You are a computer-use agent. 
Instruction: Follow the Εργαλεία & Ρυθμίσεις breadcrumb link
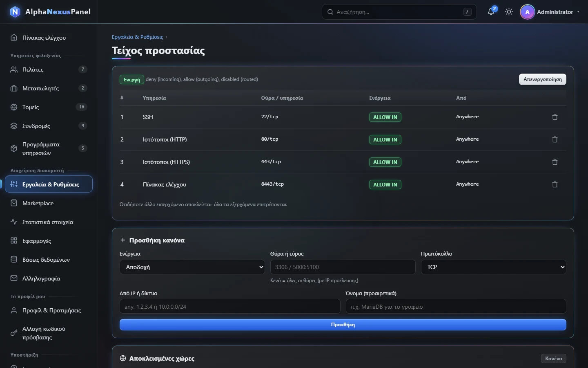pyautogui.click(x=138, y=37)
